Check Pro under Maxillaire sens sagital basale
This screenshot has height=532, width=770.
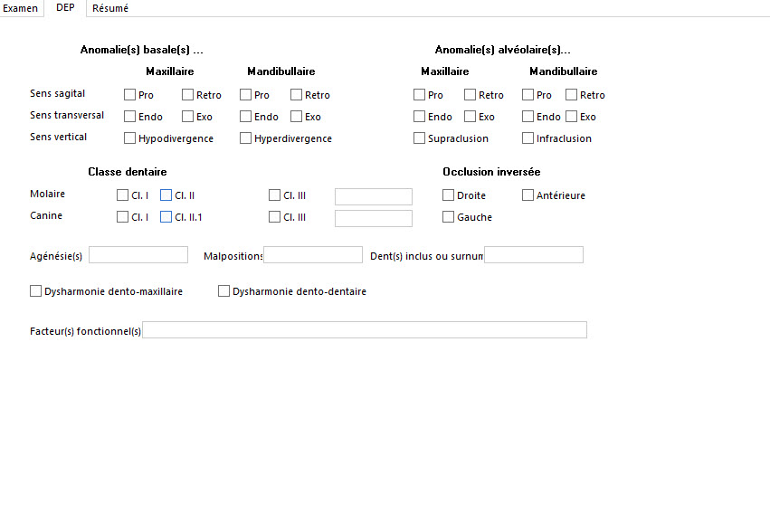pyautogui.click(x=128, y=93)
